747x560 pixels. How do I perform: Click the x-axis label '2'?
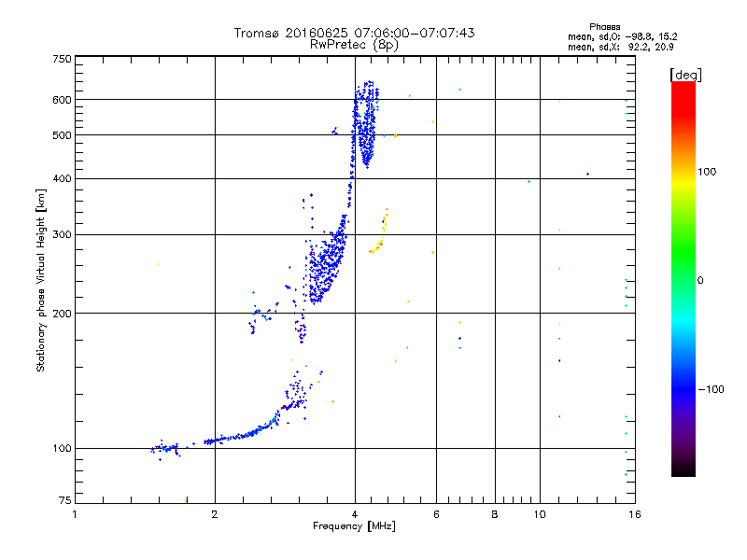215,514
